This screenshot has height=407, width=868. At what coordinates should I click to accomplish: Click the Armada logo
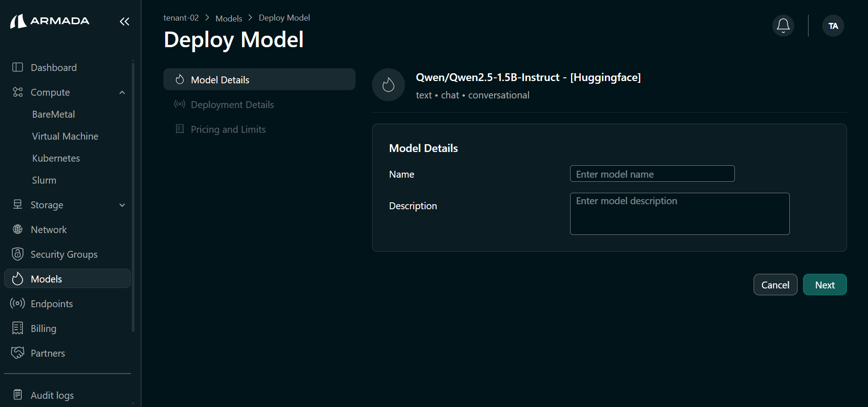(x=50, y=21)
